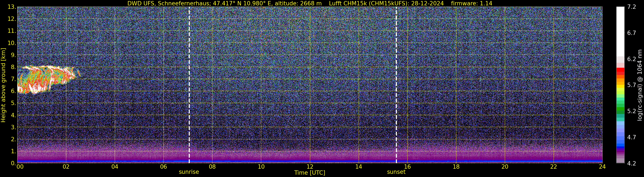Click the '2.' height tick label
644x177 pixels.
pos(13,139)
